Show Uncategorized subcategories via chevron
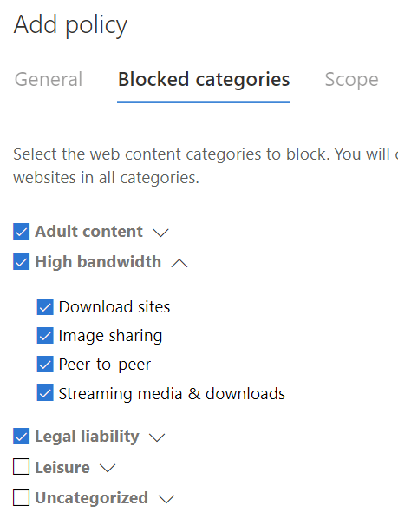 tap(166, 499)
